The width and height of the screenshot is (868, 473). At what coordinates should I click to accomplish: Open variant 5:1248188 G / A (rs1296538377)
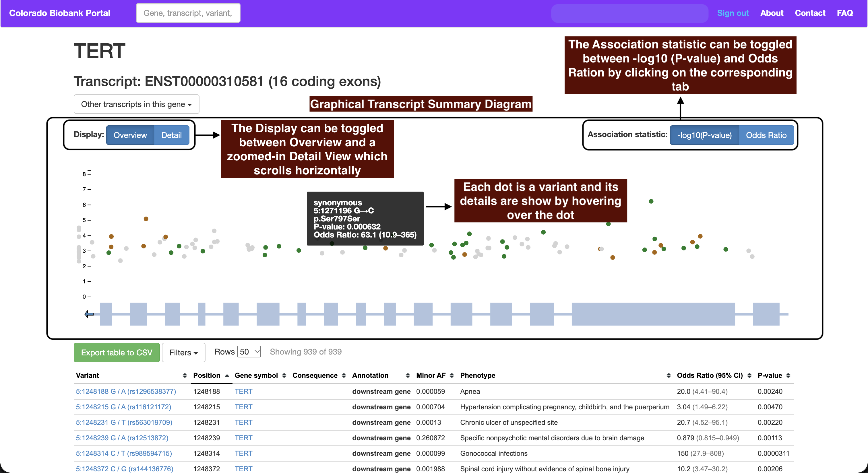126,392
